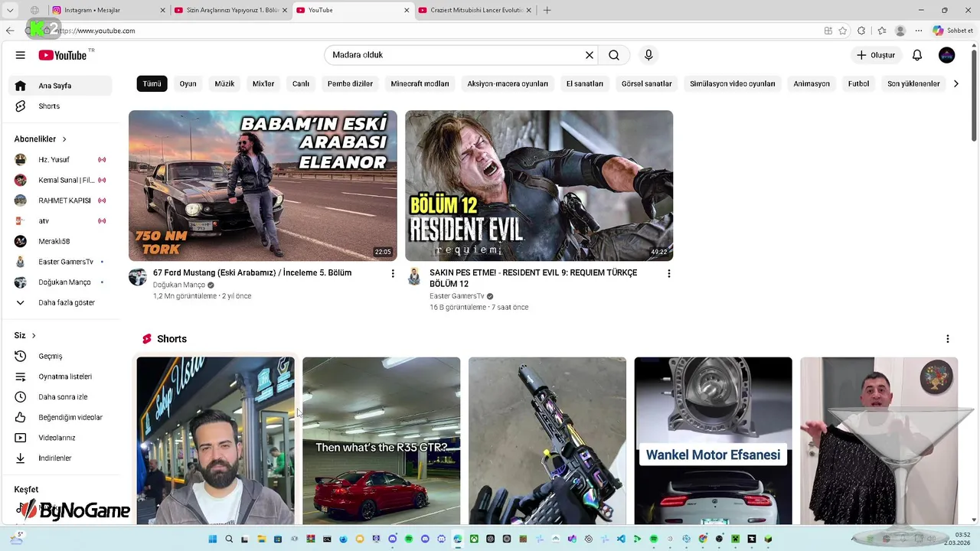The image size is (980, 551).
Task: Select the Tümü filter chip
Action: click(152, 83)
